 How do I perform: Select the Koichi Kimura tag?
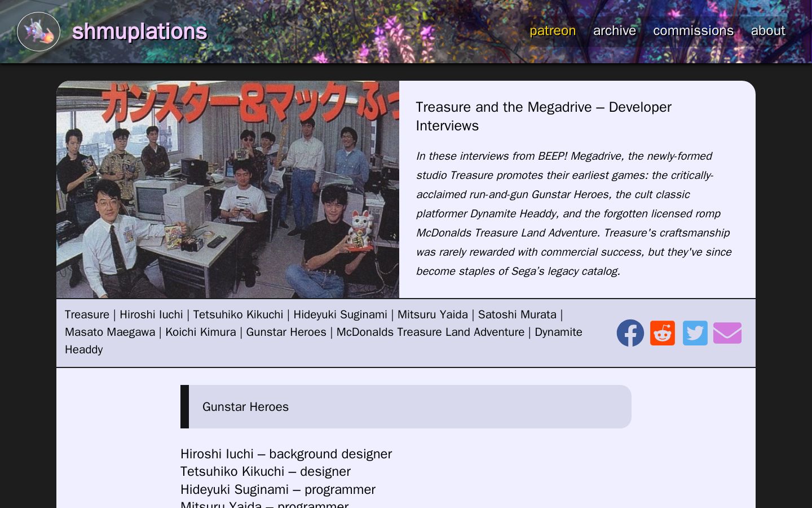[x=201, y=332]
